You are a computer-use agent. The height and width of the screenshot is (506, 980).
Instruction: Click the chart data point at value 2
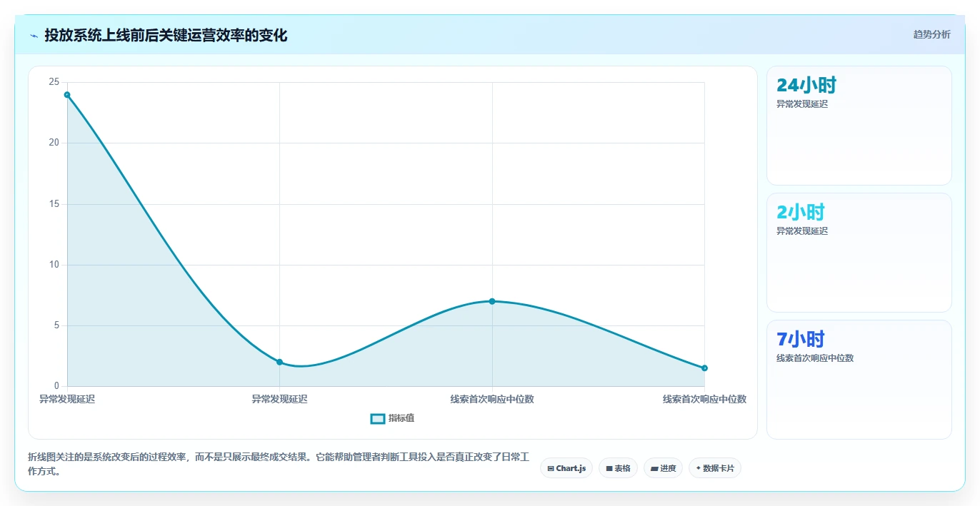click(x=279, y=362)
